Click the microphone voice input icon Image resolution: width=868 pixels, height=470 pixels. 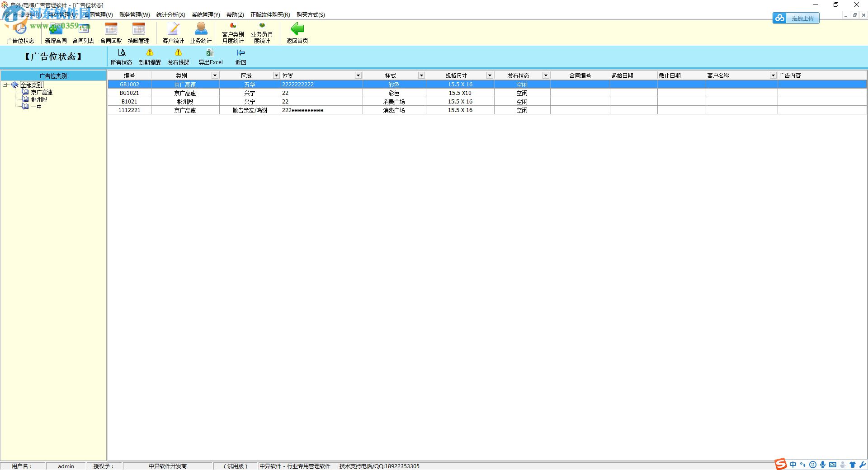point(823,465)
